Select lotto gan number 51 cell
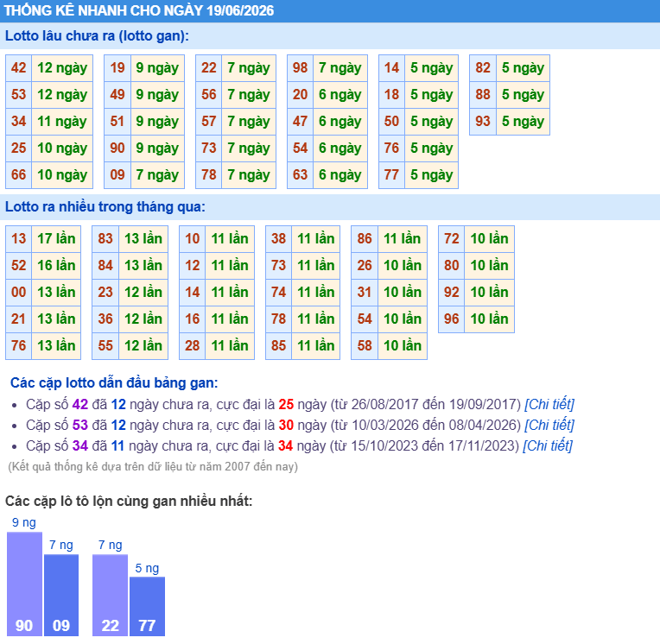The width and height of the screenshot is (660, 644). 117,122
